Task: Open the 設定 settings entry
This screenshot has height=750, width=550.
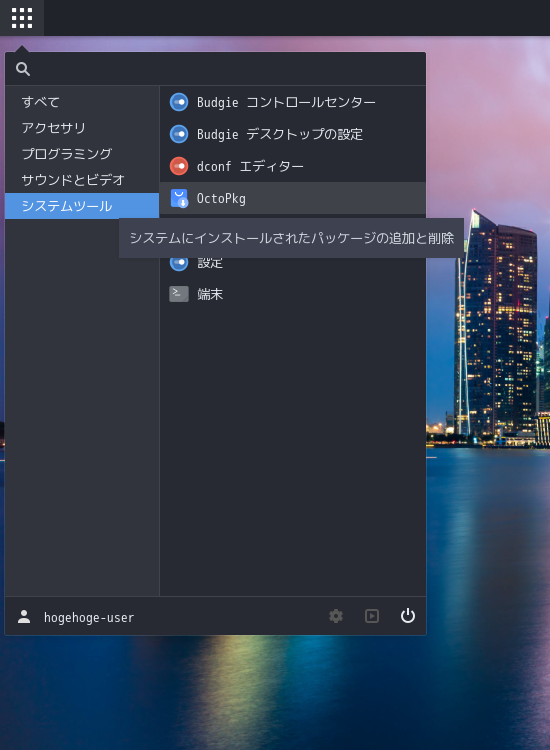Action: pos(292,263)
